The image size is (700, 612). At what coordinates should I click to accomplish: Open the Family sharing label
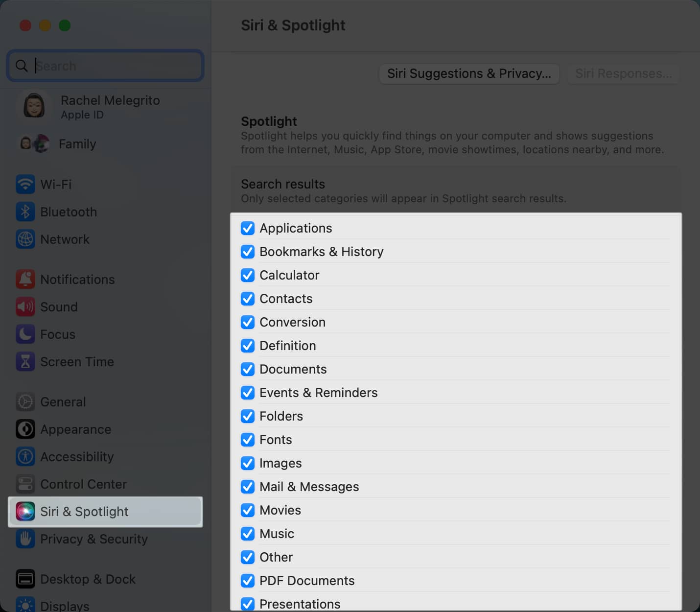77,144
